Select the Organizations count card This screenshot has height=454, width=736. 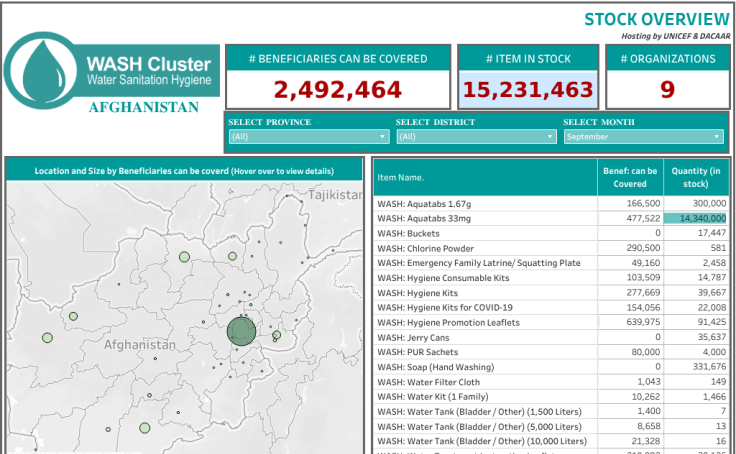pyautogui.click(x=667, y=77)
